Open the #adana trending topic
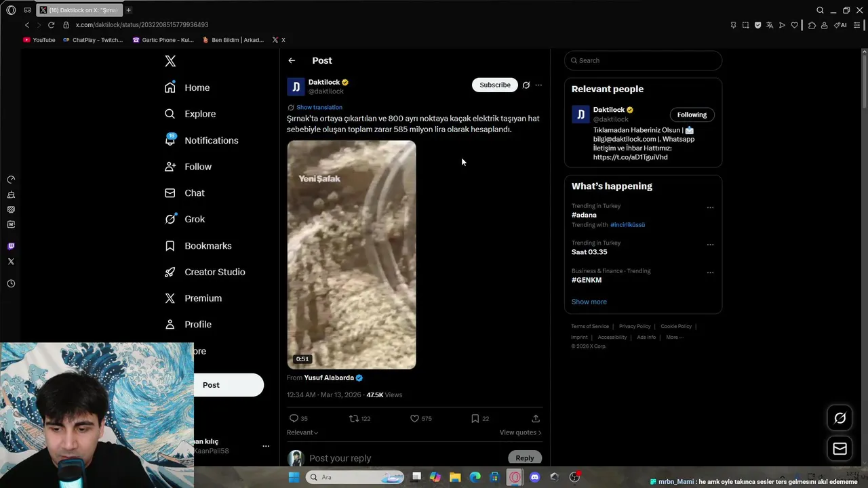 584,215
